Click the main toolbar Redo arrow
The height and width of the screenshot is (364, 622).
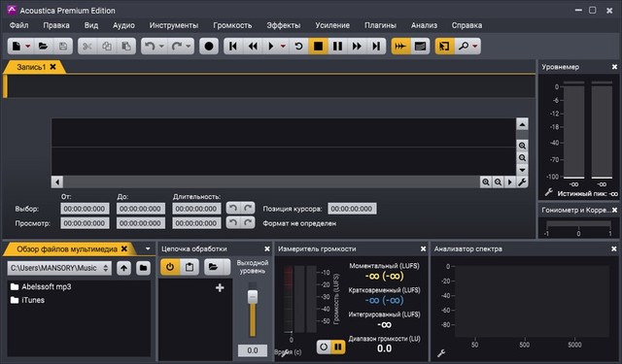177,47
